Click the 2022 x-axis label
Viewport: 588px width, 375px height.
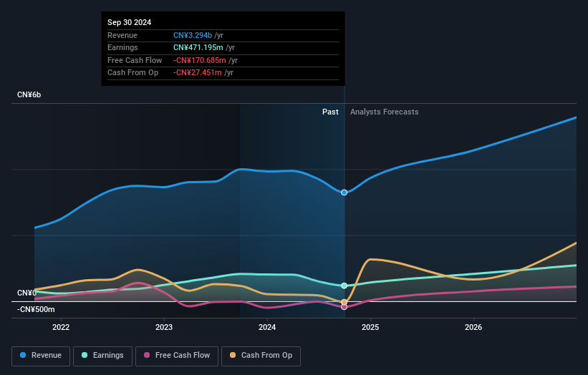(61, 328)
